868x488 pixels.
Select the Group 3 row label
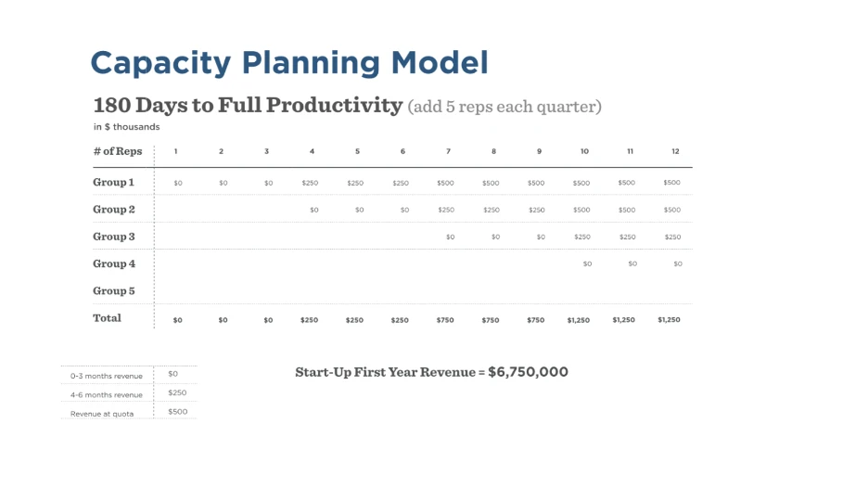(x=113, y=237)
